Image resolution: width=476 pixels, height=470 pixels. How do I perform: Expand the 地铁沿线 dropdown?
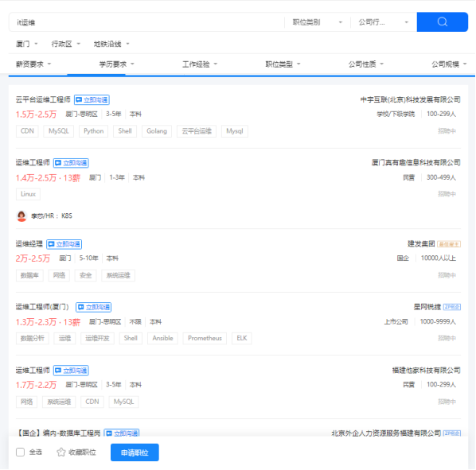111,44
